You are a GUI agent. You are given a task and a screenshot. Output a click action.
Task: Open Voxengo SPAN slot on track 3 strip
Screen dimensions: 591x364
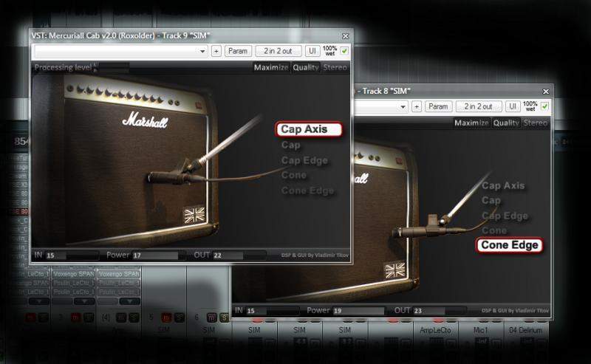[x=73, y=274]
